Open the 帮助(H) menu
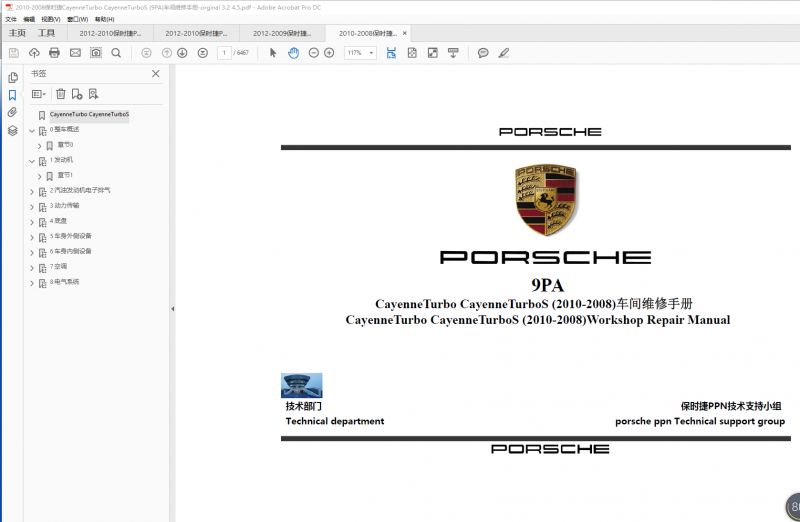800x522 pixels. coord(105,19)
